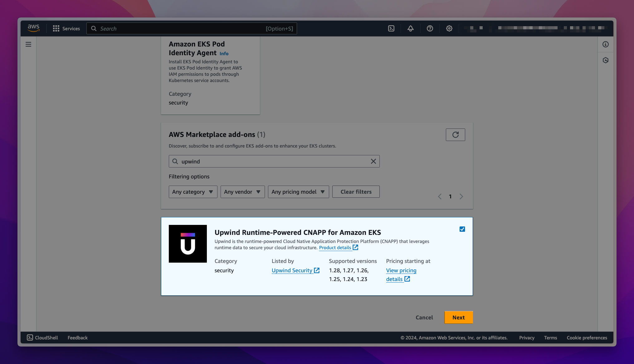The width and height of the screenshot is (634, 364).
Task: Click Info link beside EKS Pod Identity Agent
Action: (x=224, y=54)
